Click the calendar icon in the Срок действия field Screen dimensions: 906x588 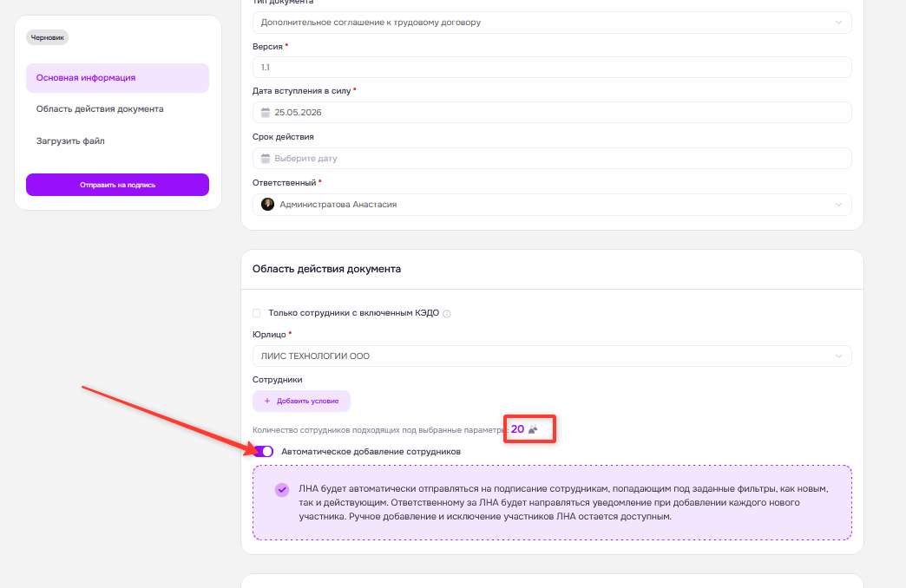[x=266, y=158]
